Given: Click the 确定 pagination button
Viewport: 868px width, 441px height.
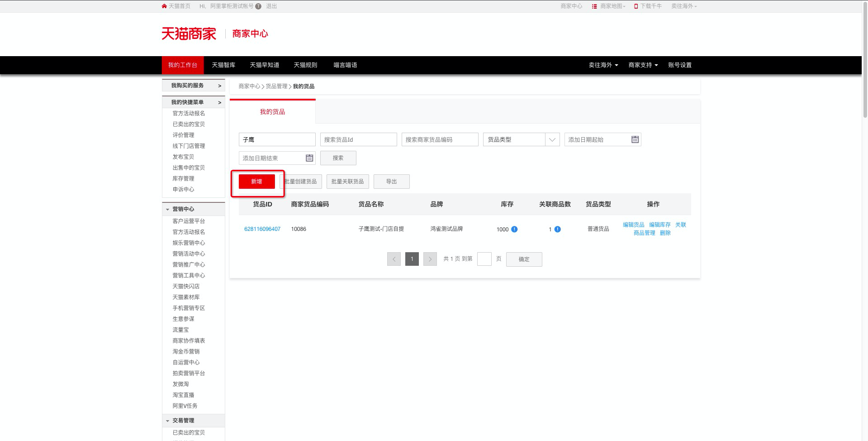Looking at the screenshot, I should pos(524,259).
